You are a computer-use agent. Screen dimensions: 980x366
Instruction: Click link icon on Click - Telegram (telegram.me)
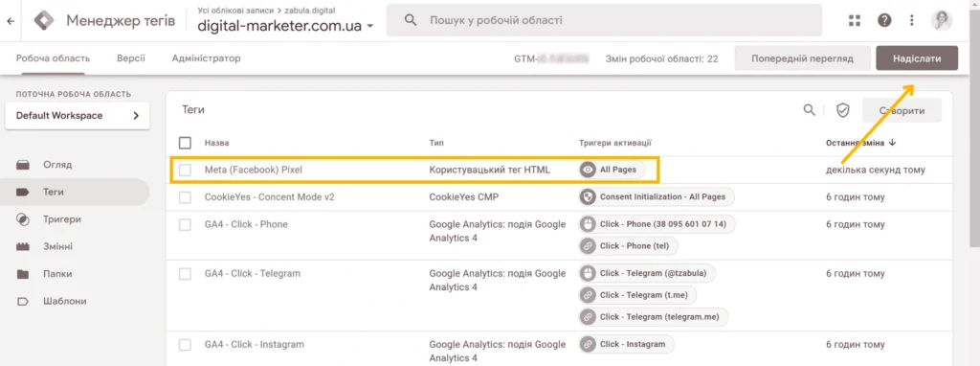pyautogui.click(x=588, y=316)
